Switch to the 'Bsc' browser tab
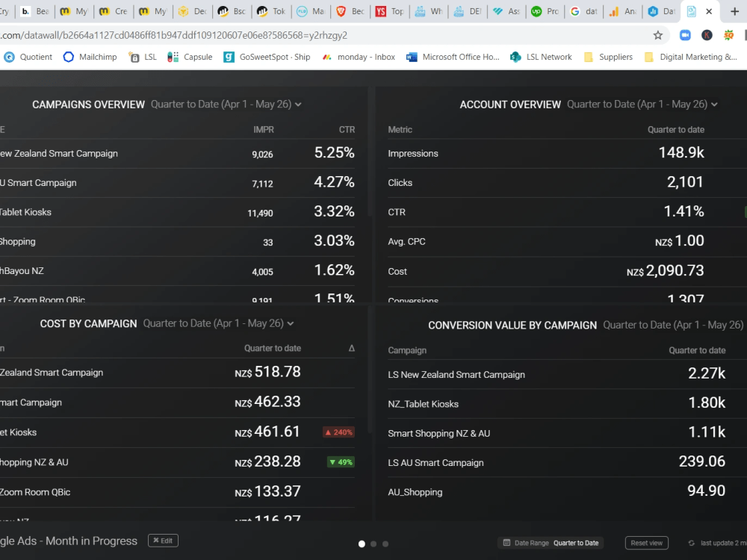The height and width of the screenshot is (560, 747). tap(232, 11)
